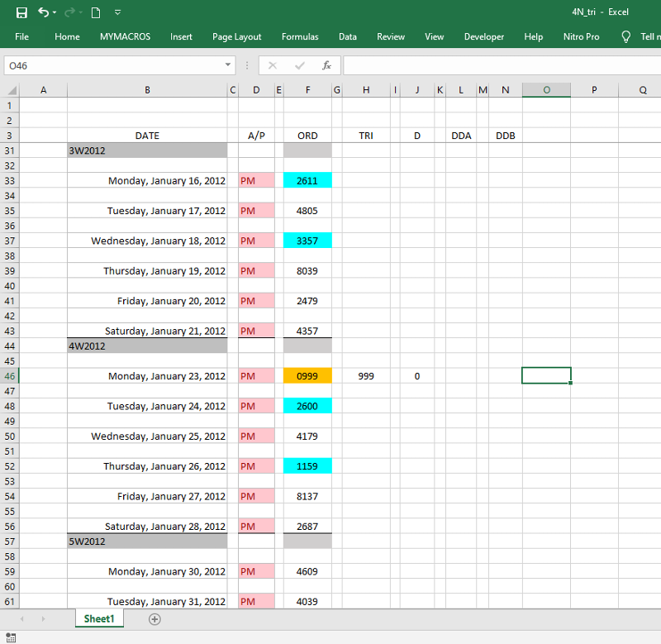
Task: Open the Undo history dropdown arrow
Action: 55,12
